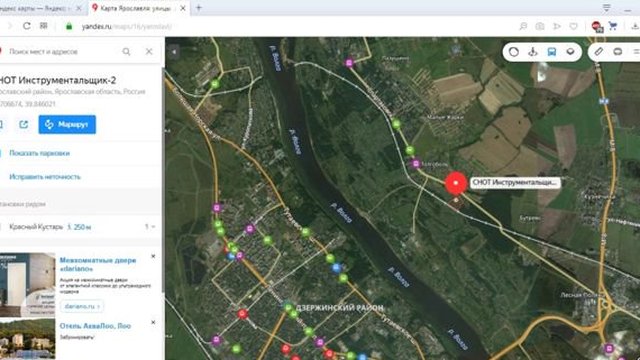Image resolution: width=640 pixels, height=360 pixels.
Task: Click the 'СНОТ Инструментальщик...' map label
Action: [x=516, y=182]
